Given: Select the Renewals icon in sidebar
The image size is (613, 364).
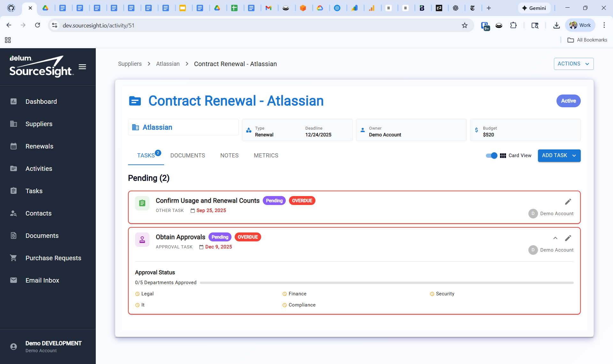Looking at the screenshot, I should [13, 146].
